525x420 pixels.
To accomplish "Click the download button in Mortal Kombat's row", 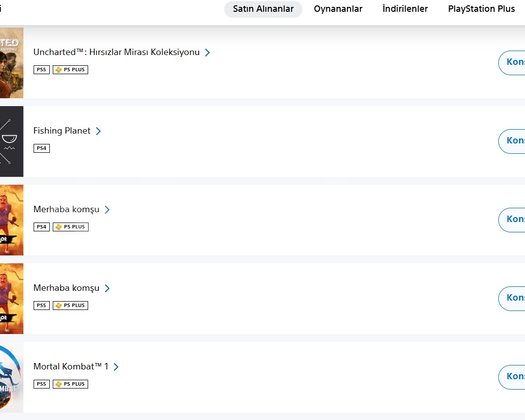I will pos(512,377).
